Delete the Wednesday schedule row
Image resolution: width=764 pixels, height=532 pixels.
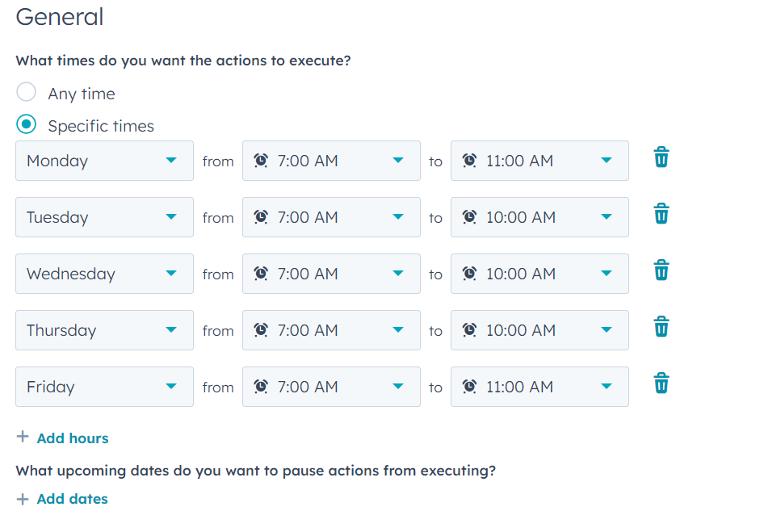[x=661, y=271]
